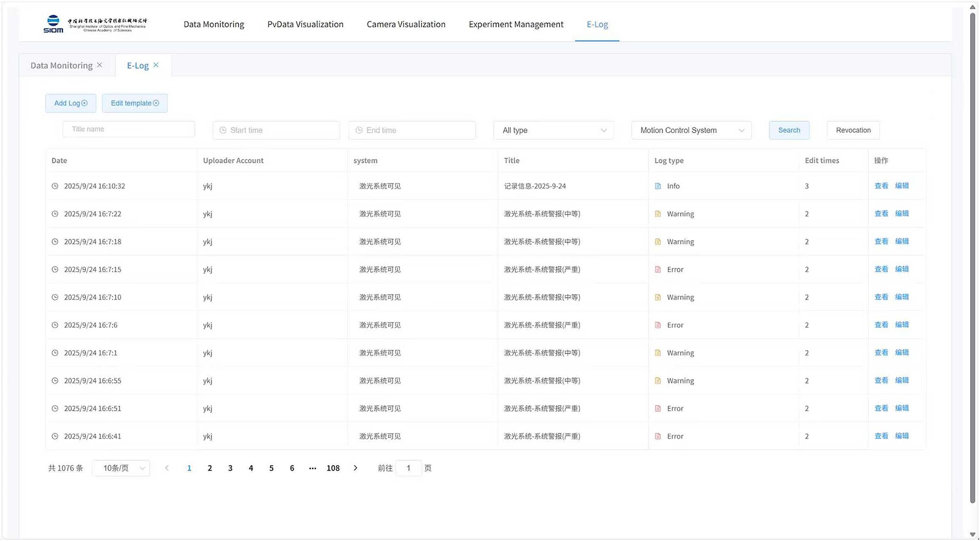Image resolution: width=980 pixels, height=541 pixels.
Task: Go to previous page with left arrow
Action: coord(167,468)
